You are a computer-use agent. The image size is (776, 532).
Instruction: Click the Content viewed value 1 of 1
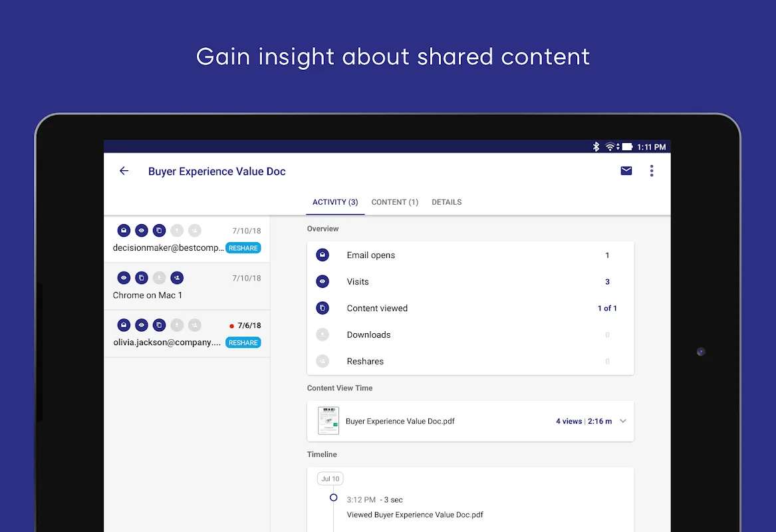pos(607,309)
